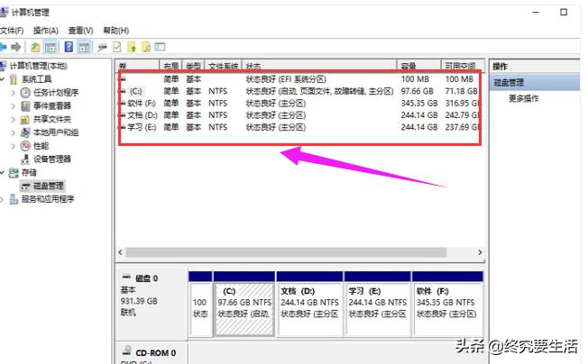Select the (C:) volume row name
The image size is (588, 364).
pos(136,91)
